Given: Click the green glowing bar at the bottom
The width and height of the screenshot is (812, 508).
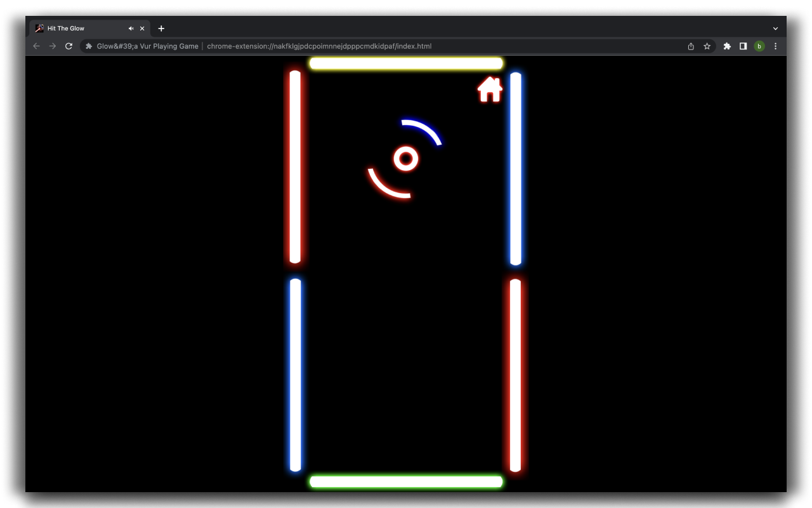Looking at the screenshot, I should click(x=406, y=481).
